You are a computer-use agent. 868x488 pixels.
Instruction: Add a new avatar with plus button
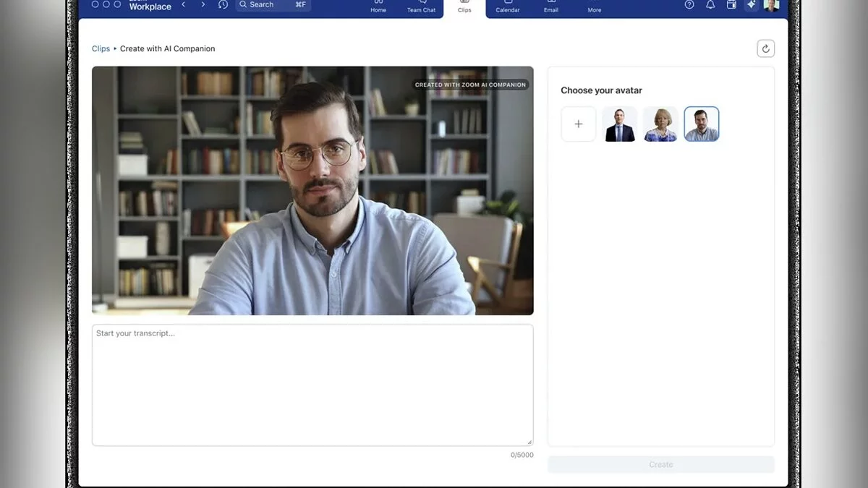(579, 124)
